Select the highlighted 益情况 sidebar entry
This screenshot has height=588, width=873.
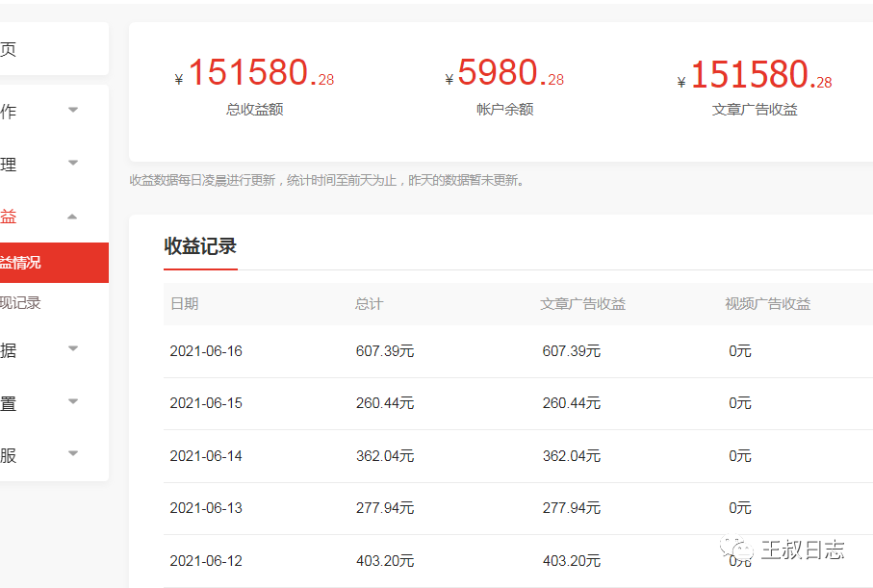click(x=54, y=263)
